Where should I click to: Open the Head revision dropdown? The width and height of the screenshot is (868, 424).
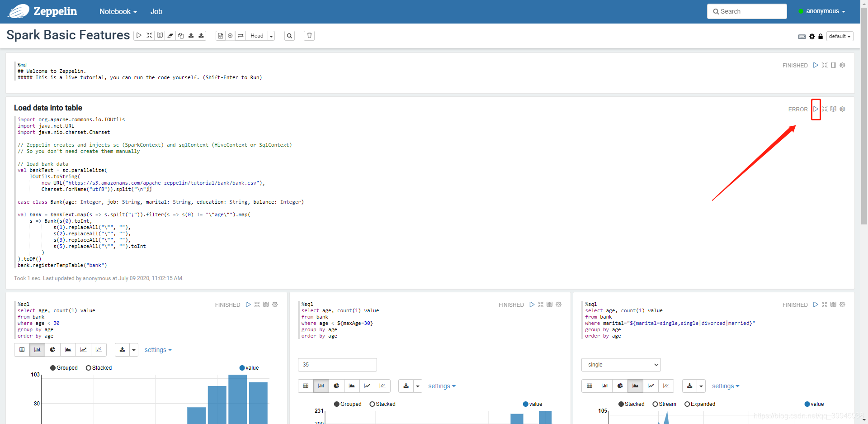271,36
